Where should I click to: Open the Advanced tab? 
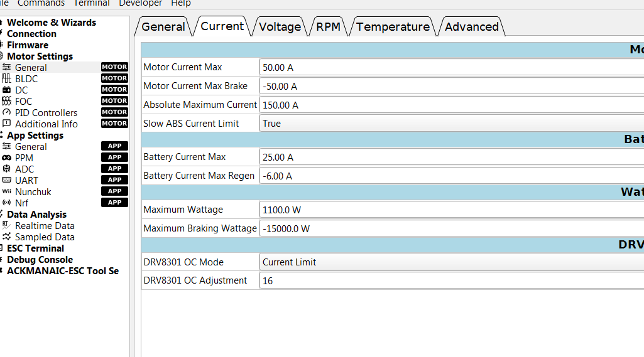point(471,27)
